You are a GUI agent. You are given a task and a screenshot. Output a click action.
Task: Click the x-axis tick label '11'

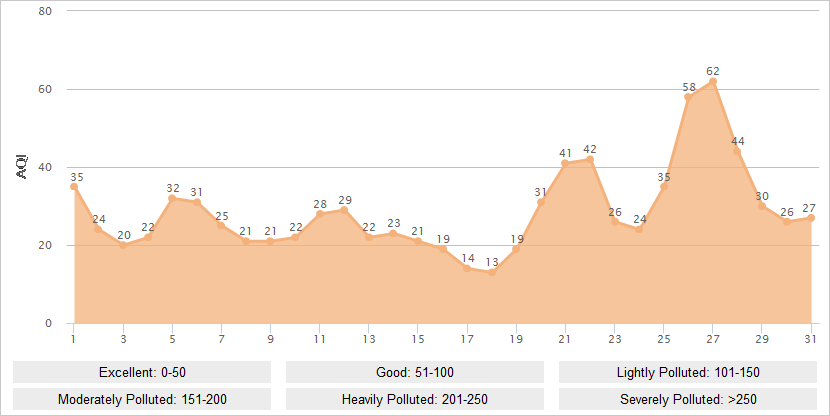[319, 339]
